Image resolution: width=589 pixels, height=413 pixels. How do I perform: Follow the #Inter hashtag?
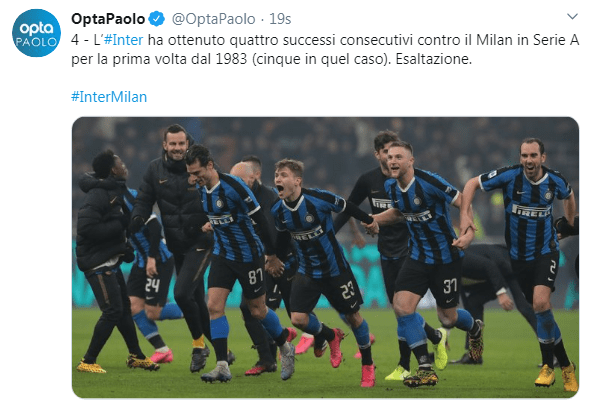point(124,40)
